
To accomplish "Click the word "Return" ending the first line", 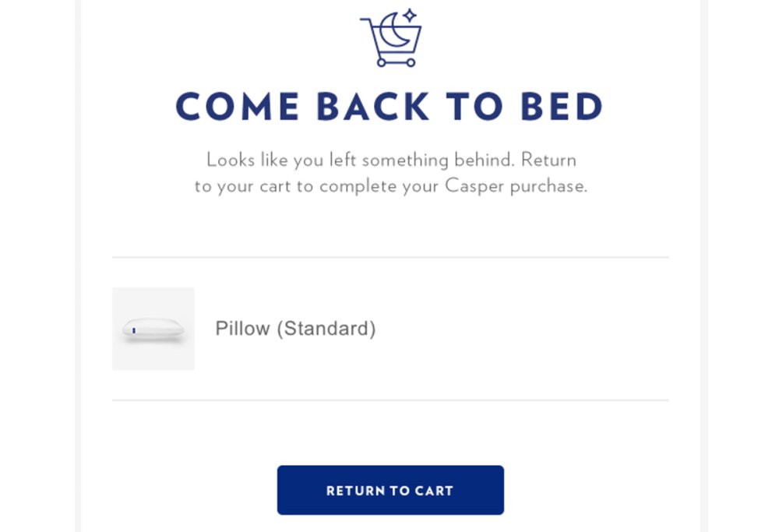I will coord(549,160).
